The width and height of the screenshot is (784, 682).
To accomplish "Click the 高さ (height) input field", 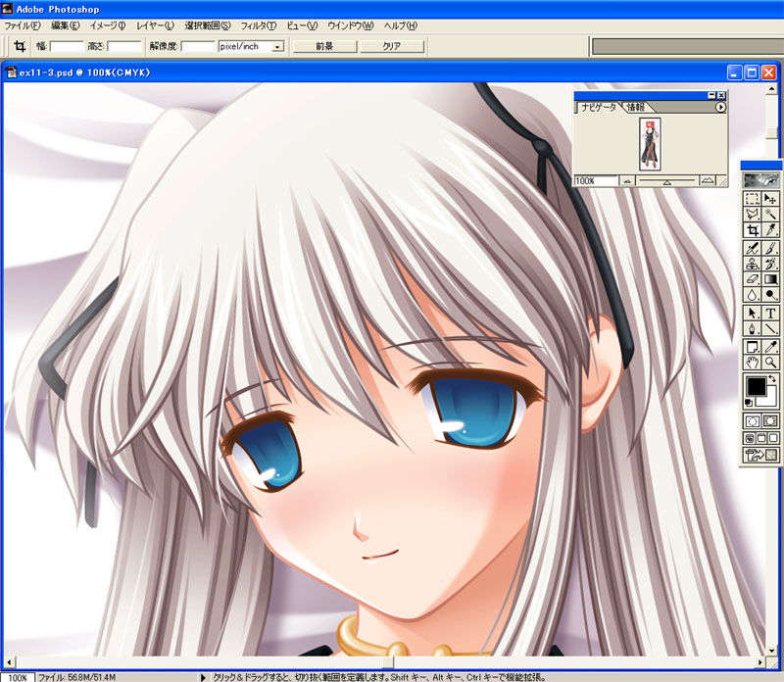I will [x=124, y=46].
